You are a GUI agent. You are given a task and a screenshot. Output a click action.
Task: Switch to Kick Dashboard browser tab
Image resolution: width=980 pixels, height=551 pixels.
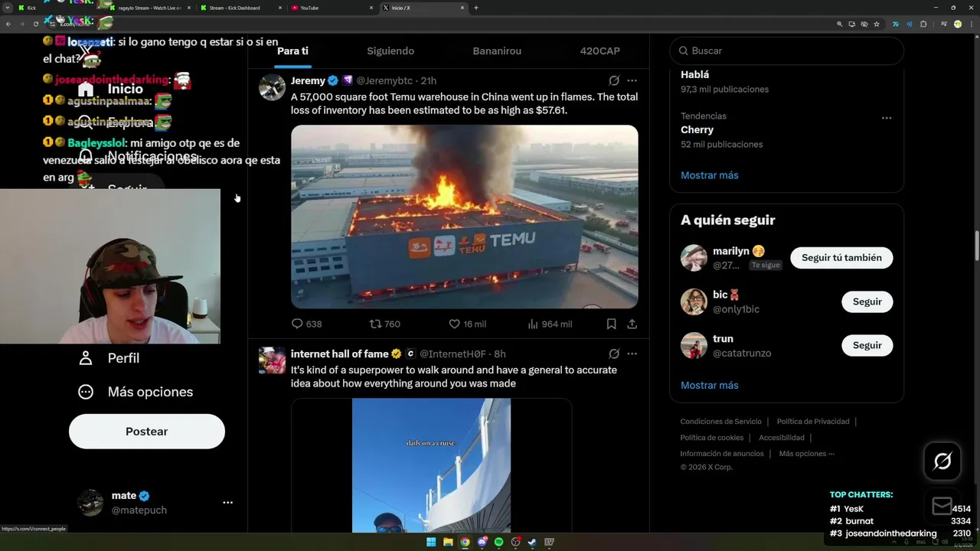pos(240,8)
